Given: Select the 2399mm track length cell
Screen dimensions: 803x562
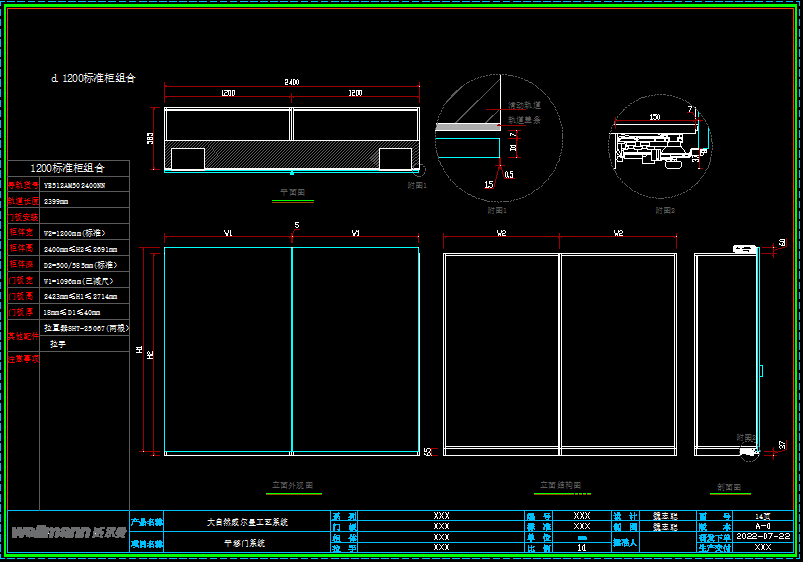Looking at the screenshot, I should click(x=85, y=201).
